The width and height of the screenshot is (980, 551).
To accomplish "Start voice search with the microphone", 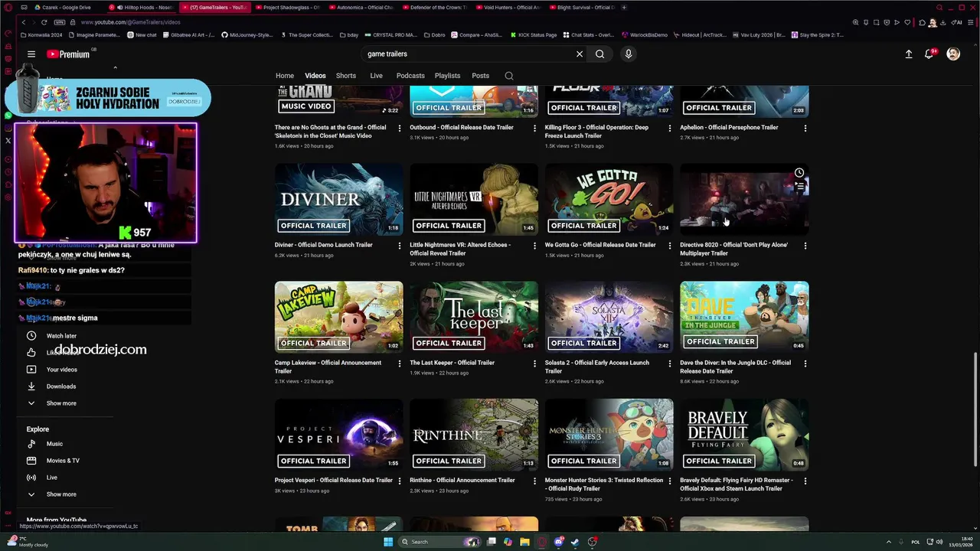I will (629, 54).
